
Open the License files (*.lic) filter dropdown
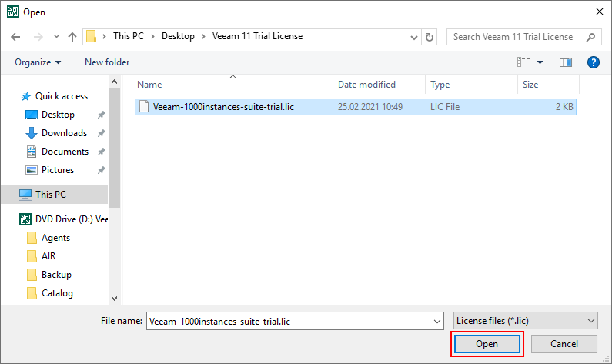click(525, 321)
